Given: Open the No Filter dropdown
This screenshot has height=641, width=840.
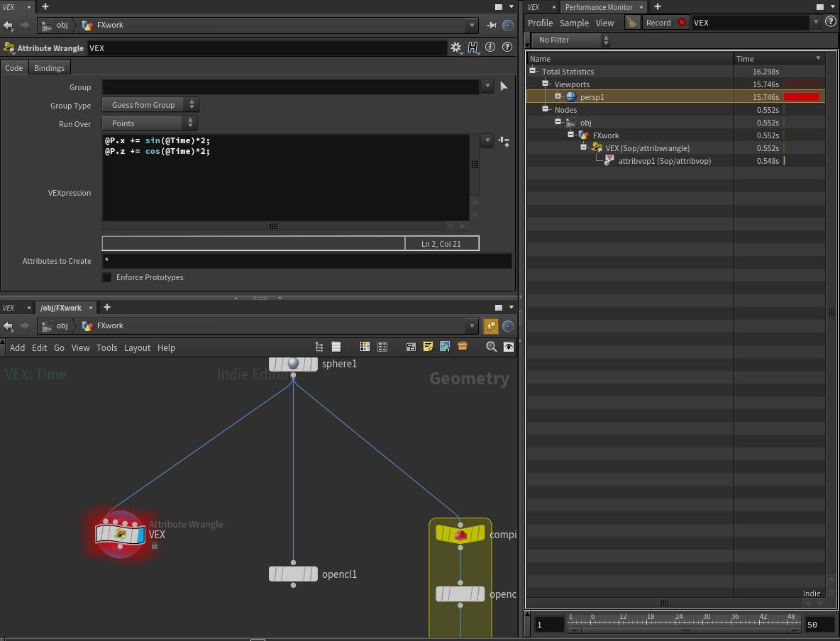Looking at the screenshot, I should (x=570, y=40).
